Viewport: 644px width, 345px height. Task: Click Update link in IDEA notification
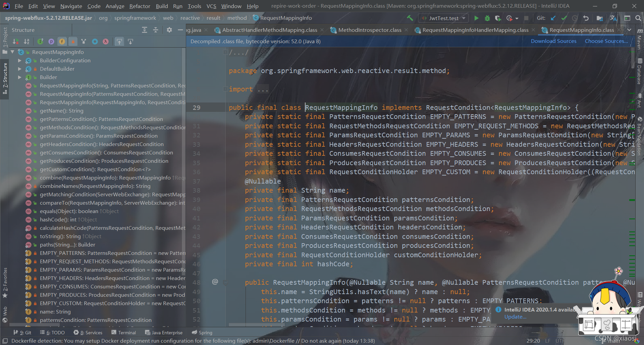point(515,317)
